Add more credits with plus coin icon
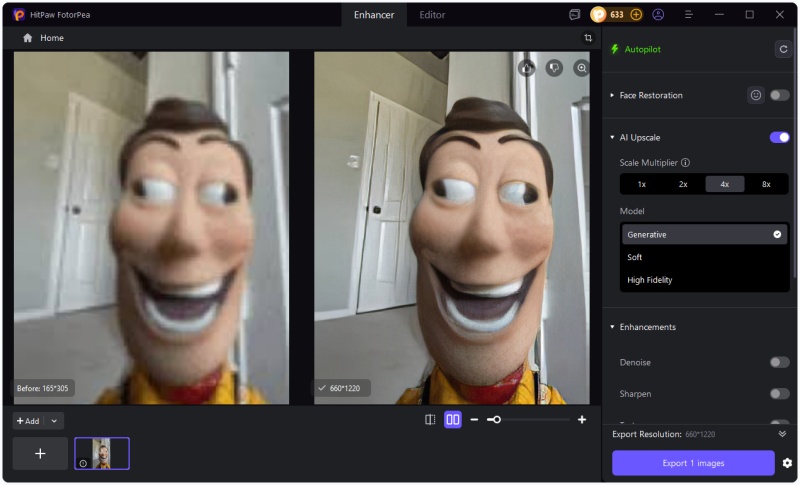The width and height of the screenshot is (800, 485). (636, 15)
